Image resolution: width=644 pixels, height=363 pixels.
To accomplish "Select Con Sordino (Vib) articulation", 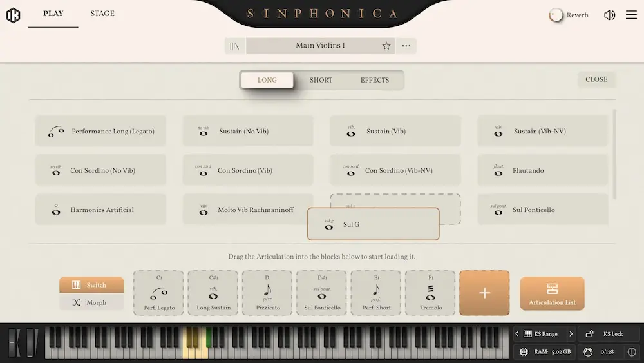I will click(248, 170).
